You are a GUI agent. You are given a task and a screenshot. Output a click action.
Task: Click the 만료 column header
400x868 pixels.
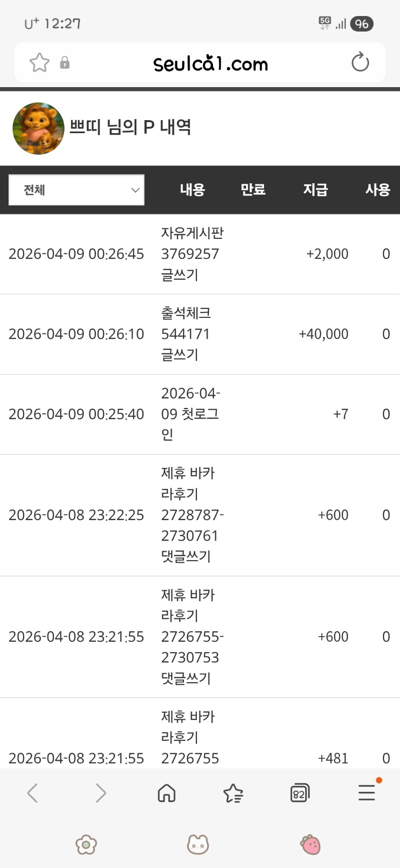[x=253, y=190]
